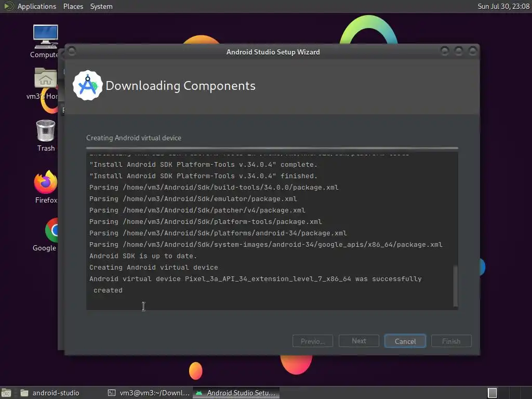Image resolution: width=532 pixels, height=399 pixels.
Task: Click the disabled Previous button
Action: [312, 341]
